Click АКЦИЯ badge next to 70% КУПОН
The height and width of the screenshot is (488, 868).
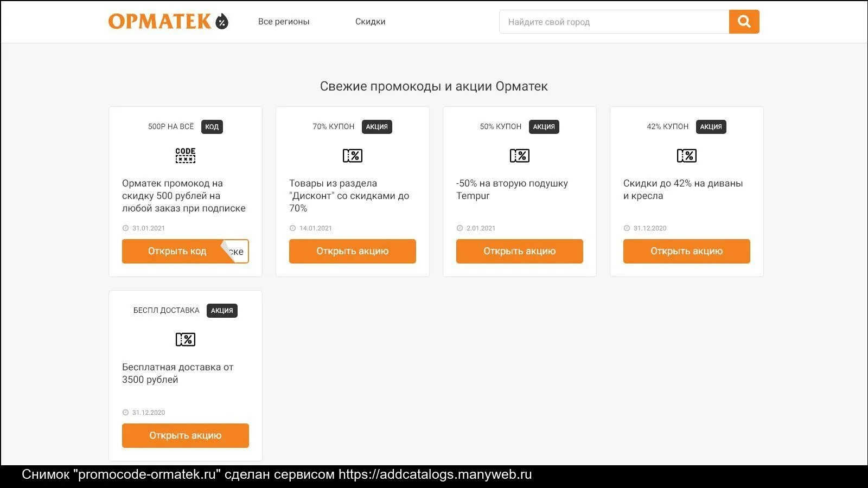[x=377, y=127]
